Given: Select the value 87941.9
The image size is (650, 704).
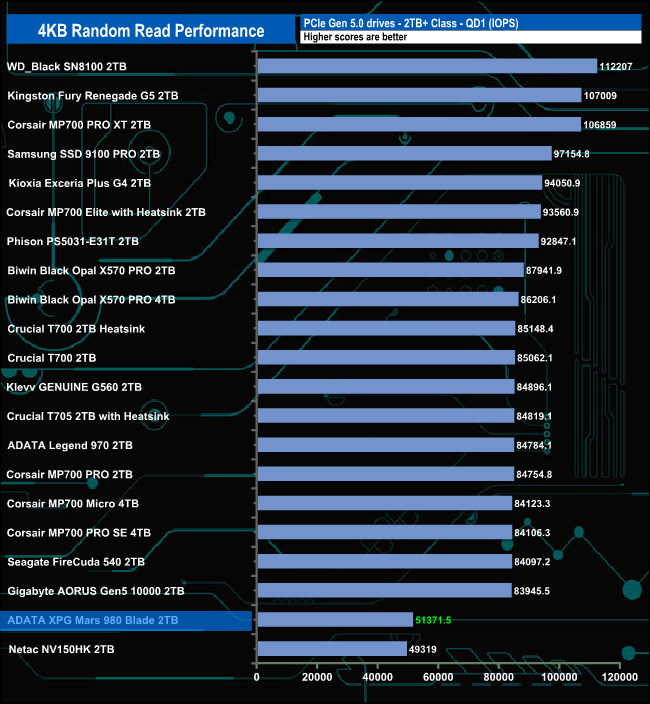Looking at the screenshot, I should (544, 270).
